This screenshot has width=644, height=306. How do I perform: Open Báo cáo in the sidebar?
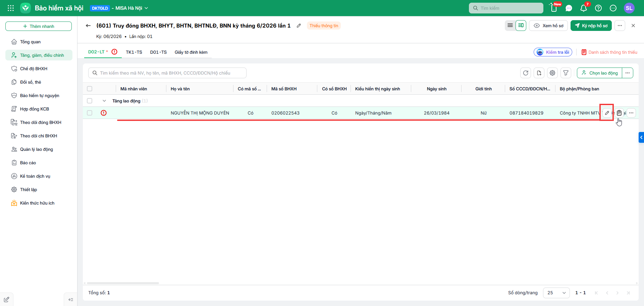(x=39, y=163)
